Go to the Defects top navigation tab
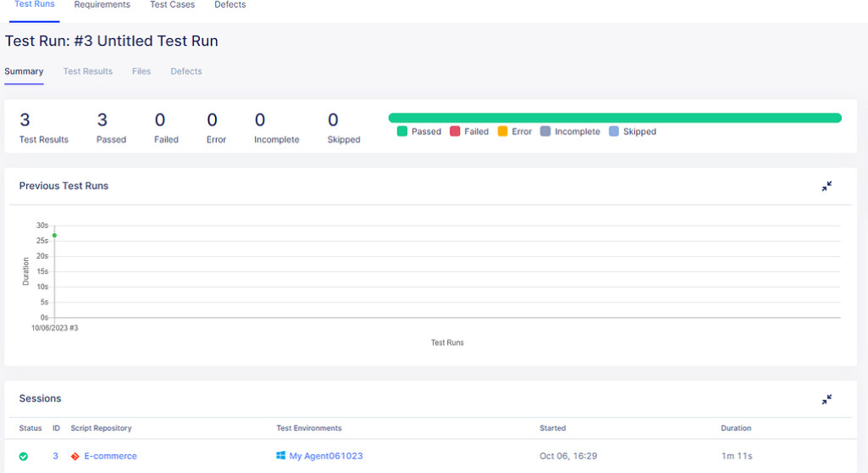The image size is (868, 473). click(229, 4)
